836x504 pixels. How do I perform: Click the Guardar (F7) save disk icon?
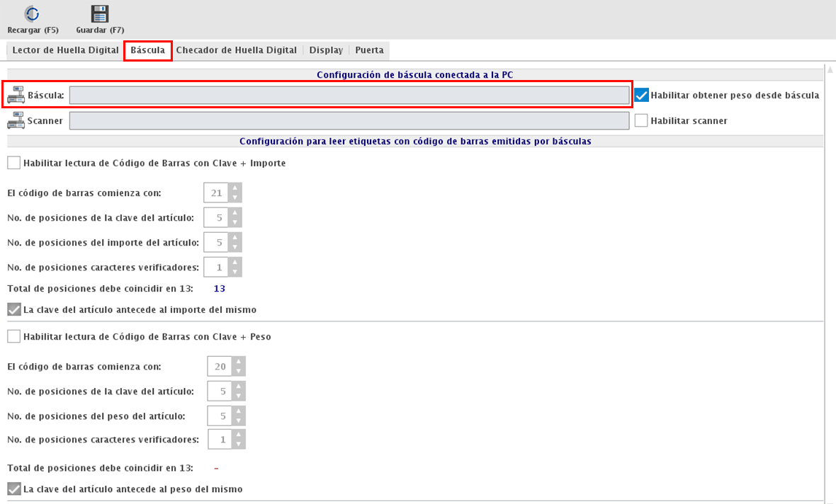[100, 13]
